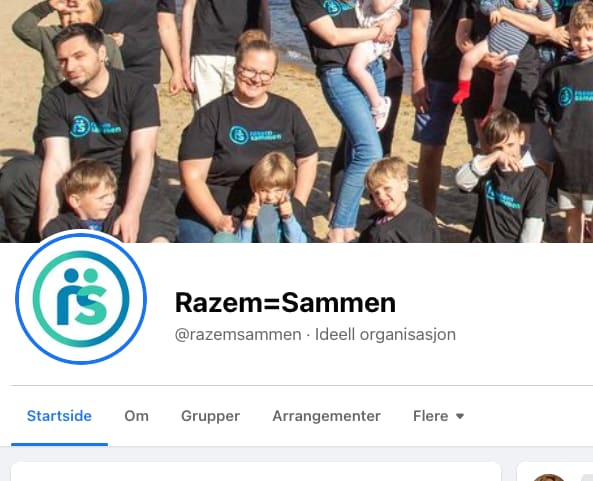The width and height of the screenshot is (593, 481).
Task: Open the Razem=Sammen round profile logo
Action: click(81, 298)
